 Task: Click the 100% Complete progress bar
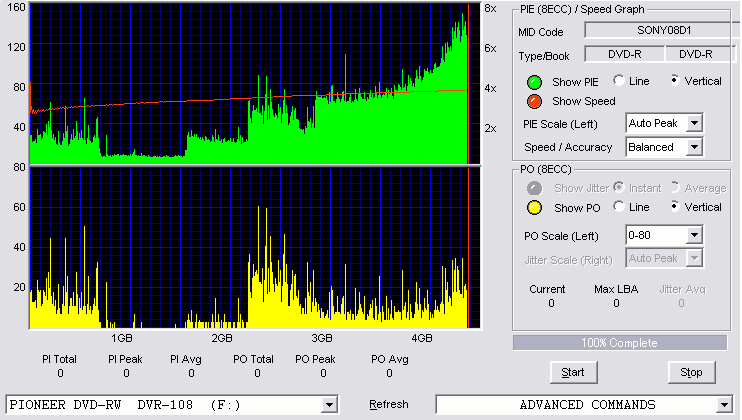619,343
